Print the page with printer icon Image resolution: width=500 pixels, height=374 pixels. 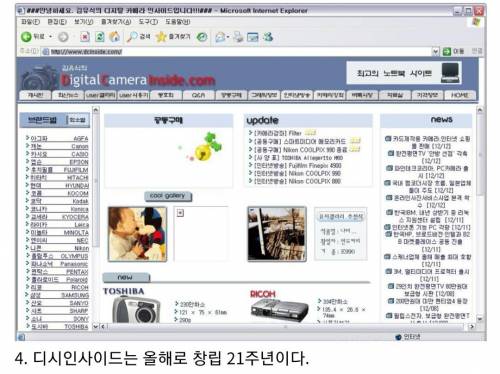pyautogui.click(x=238, y=37)
